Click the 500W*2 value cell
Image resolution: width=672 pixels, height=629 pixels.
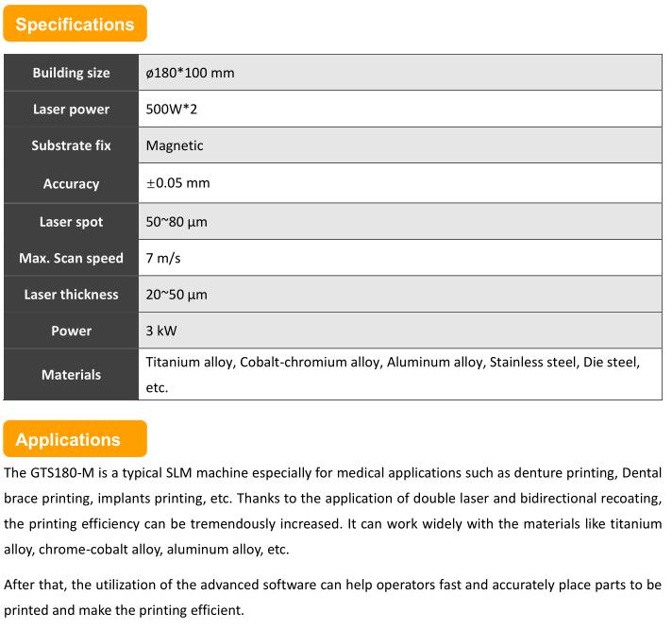click(400, 109)
